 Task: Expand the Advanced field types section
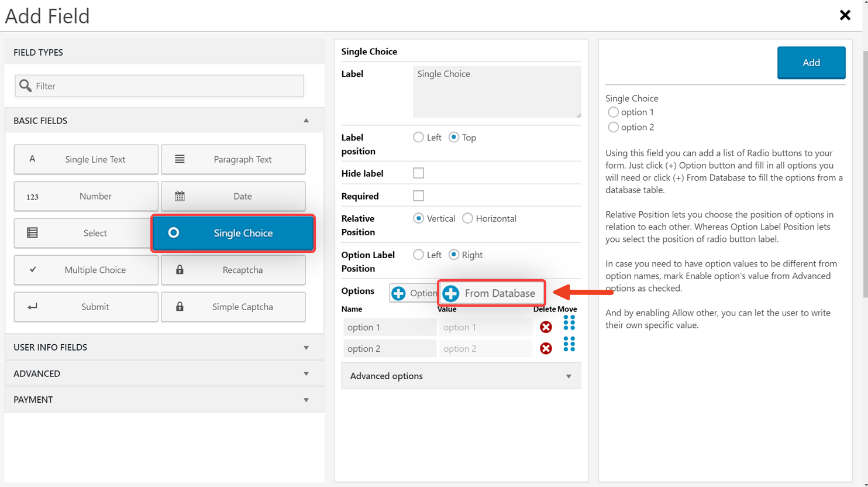164,373
